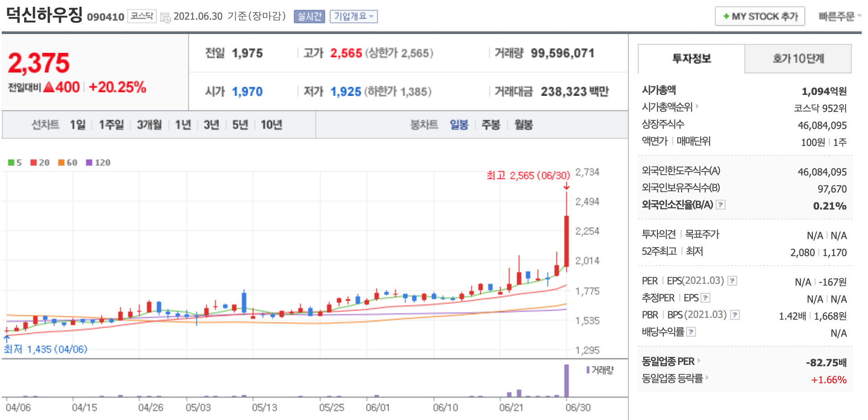Expand the 시가총액순위 link arrow
Image resolution: width=868 pixels, height=420 pixels.
(697, 107)
